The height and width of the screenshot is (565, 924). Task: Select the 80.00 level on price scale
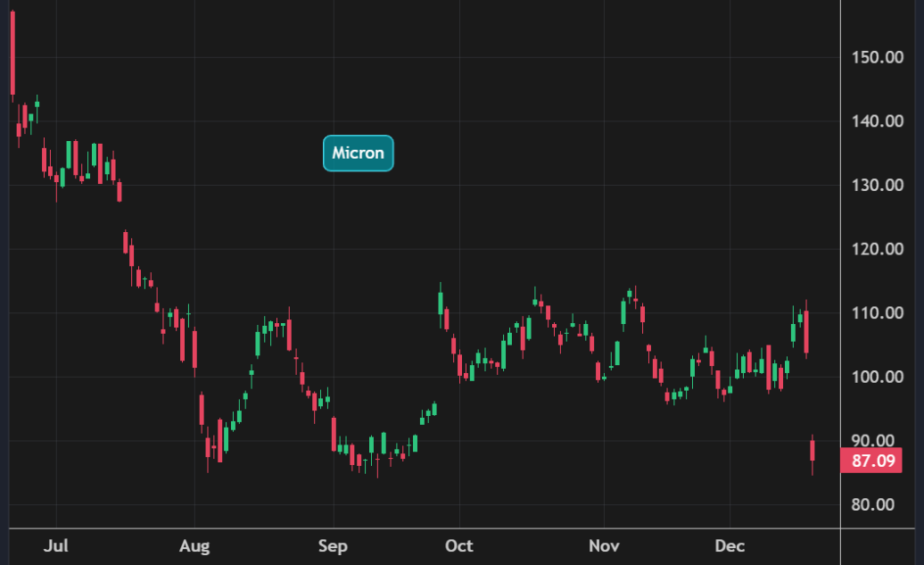pos(873,504)
